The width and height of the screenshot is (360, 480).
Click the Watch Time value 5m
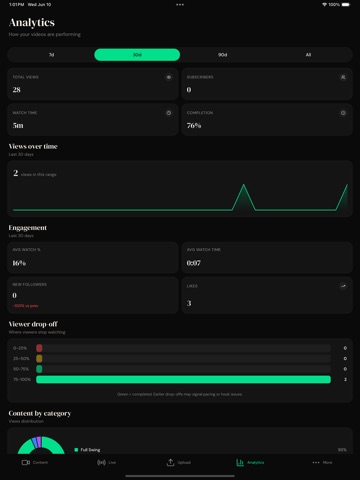(x=18, y=126)
